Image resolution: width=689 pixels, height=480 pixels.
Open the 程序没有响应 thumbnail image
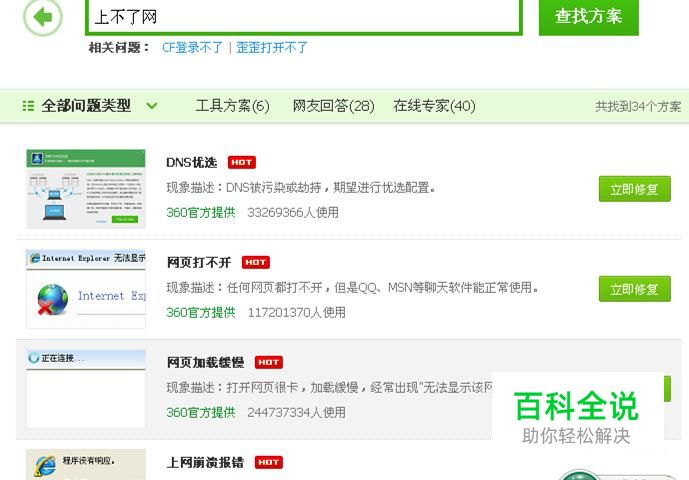click(86, 465)
